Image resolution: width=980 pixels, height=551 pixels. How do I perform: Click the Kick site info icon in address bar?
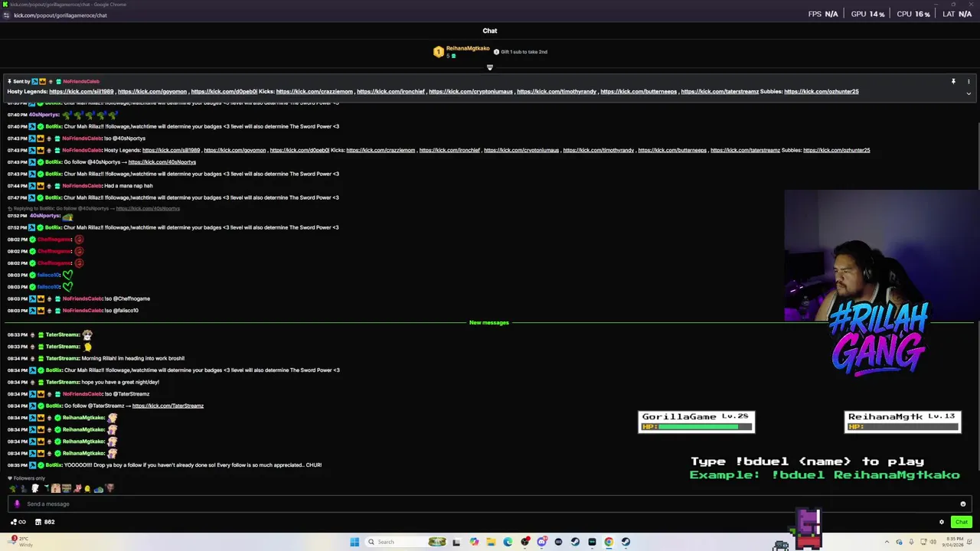point(6,15)
